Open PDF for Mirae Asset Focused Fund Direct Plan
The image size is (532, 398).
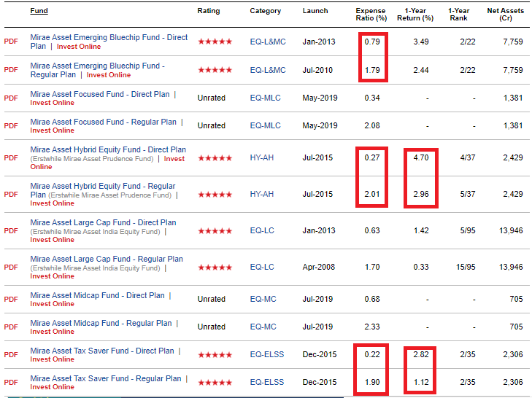point(11,98)
